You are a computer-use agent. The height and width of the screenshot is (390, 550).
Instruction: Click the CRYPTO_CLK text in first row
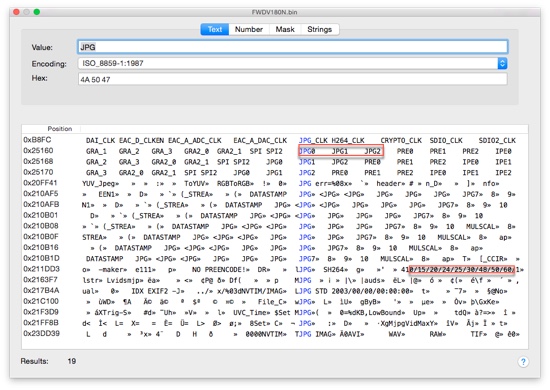tap(401, 141)
